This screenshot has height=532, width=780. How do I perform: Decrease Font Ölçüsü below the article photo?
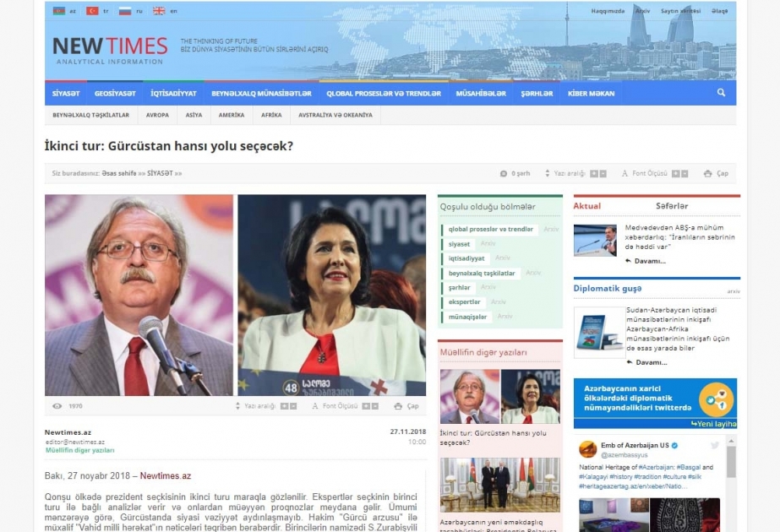(x=375, y=406)
